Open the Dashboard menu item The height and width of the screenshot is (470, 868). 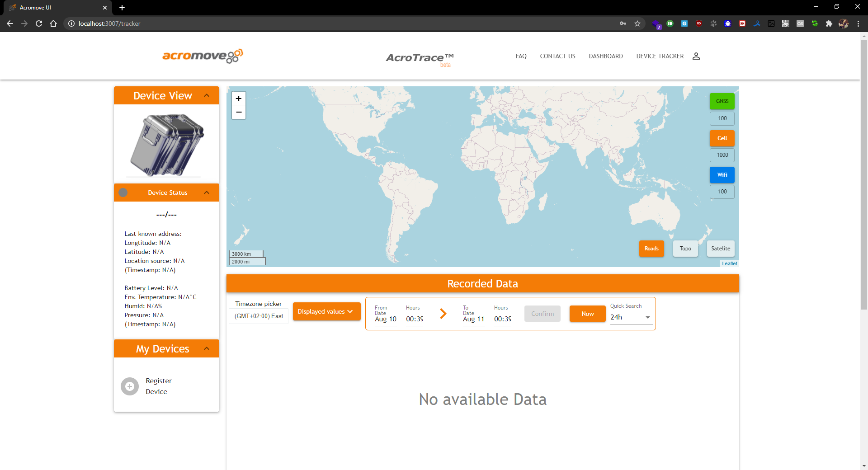pos(605,56)
